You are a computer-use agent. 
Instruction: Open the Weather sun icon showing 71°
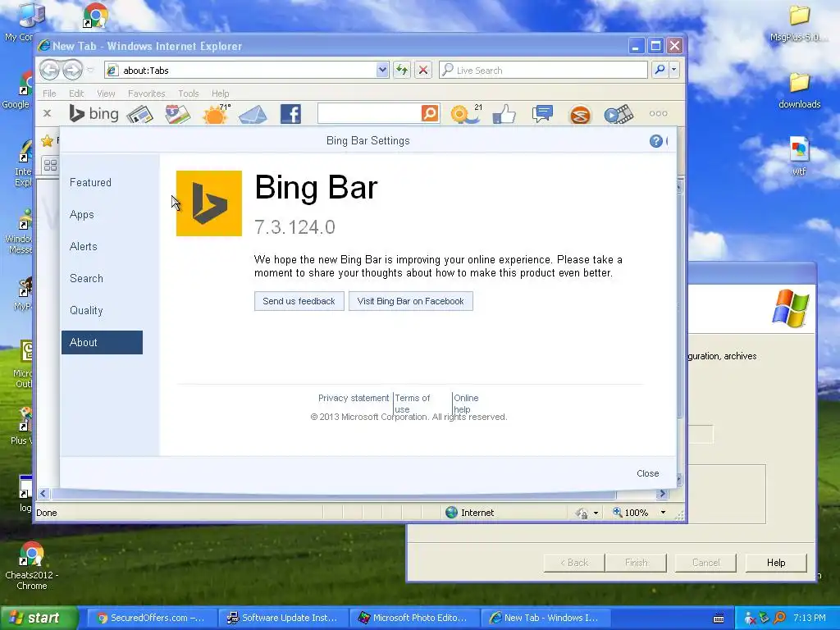(216, 114)
